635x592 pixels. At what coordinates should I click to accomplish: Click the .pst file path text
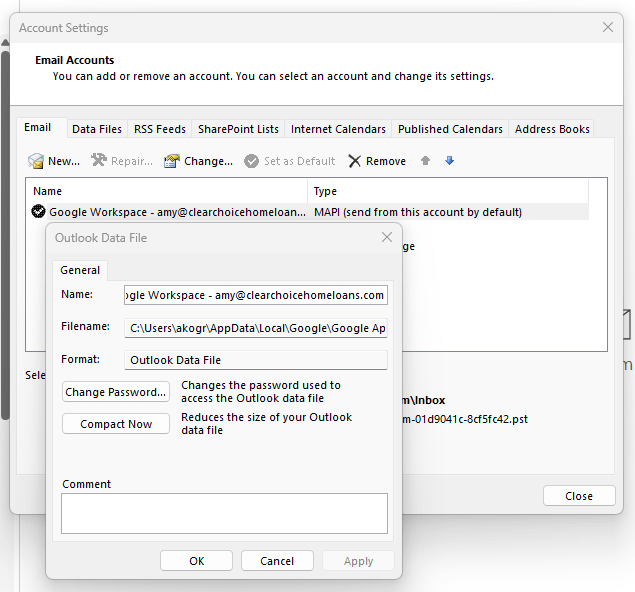(x=465, y=419)
